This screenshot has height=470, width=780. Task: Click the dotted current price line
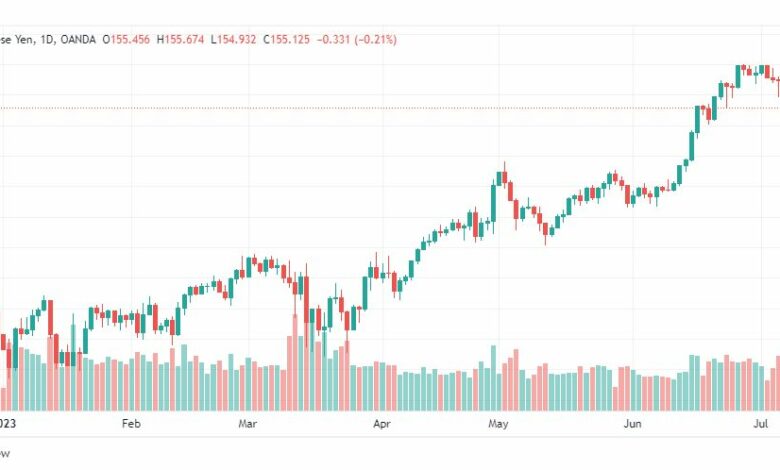(390, 108)
